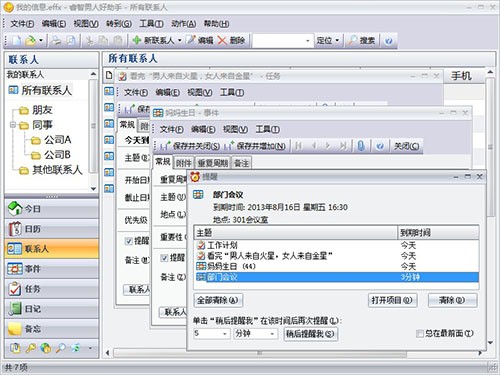Collapse the 我的联系人 section arrow
This screenshot has height=375, width=500.
[93, 74]
